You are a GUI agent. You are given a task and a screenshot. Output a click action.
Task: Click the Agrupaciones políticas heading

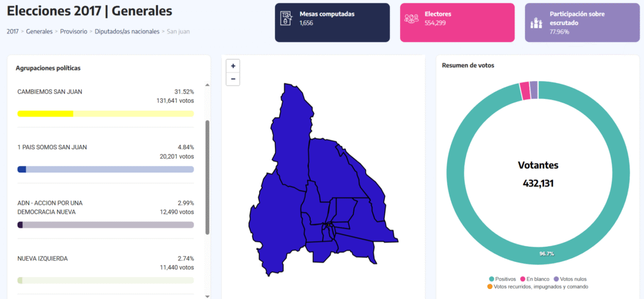pyautogui.click(x=48, y=68)
